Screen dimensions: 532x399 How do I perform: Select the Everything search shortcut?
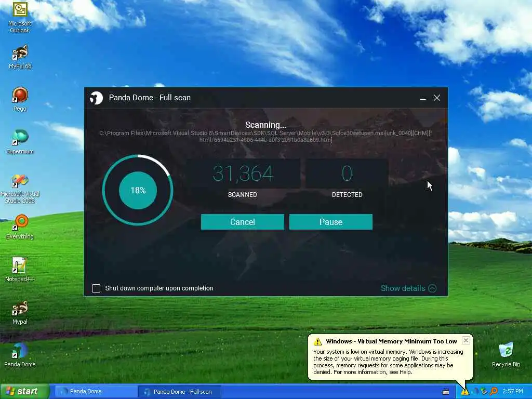tap(20, 227)
